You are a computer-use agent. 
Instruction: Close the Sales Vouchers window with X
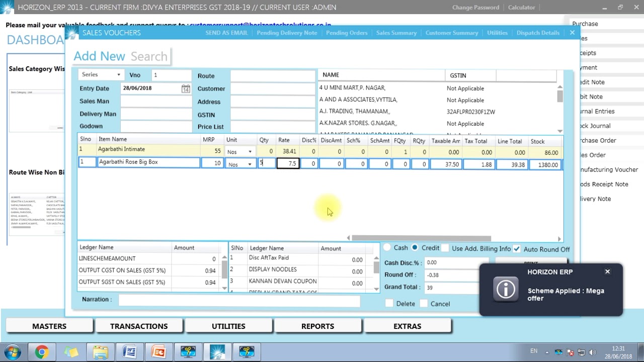(x=572, y=33)
